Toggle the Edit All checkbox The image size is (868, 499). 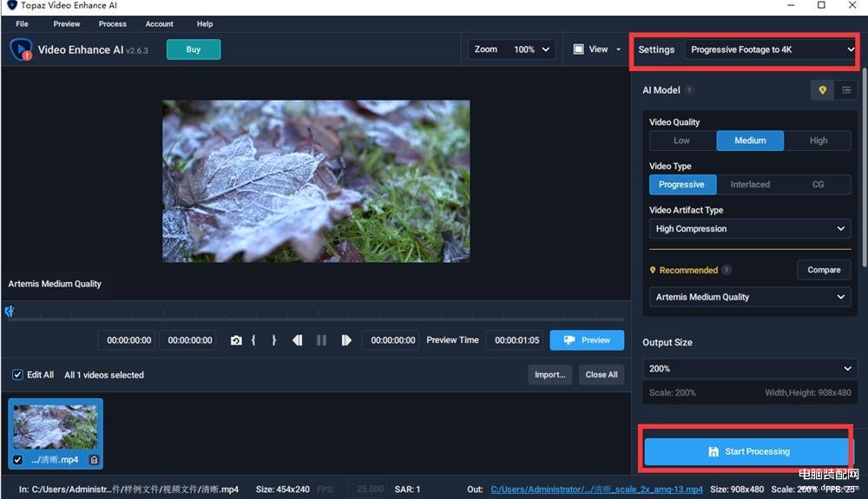click(17, 375)
